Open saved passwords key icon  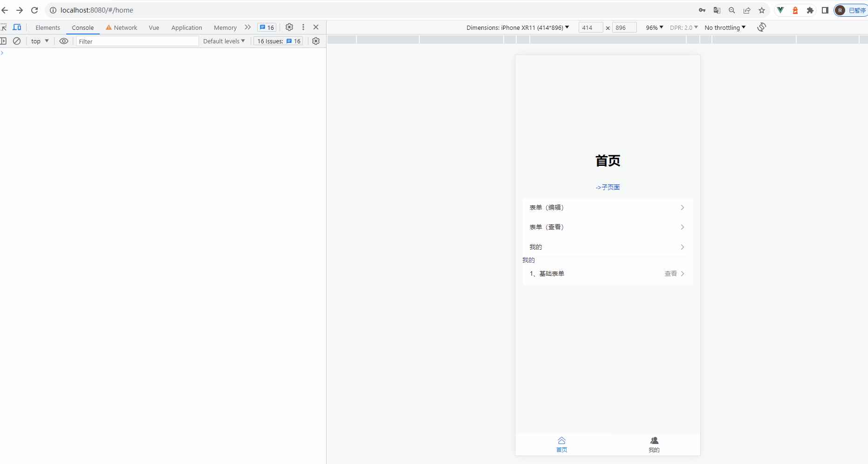point(702,10)
